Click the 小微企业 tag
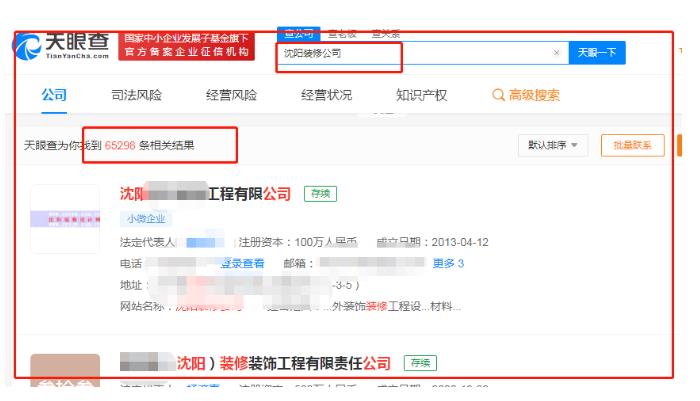 pos(146,219)
